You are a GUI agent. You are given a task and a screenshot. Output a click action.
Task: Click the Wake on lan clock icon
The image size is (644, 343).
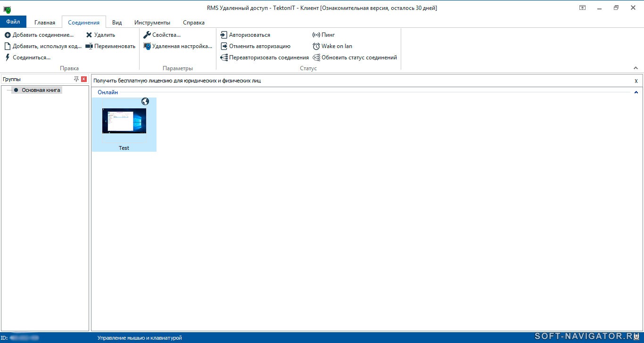pyautogui.click(x=316, y=46)
